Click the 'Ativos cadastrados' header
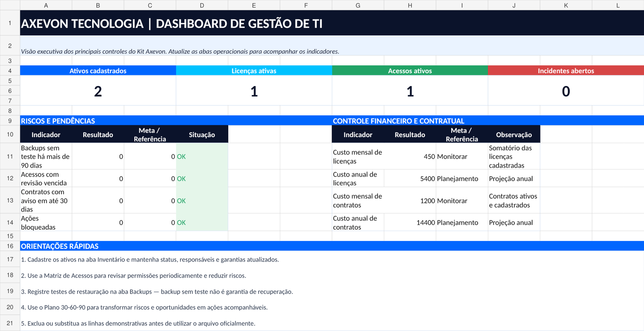This screenshot has width=644, height=331. pos(98,70)
